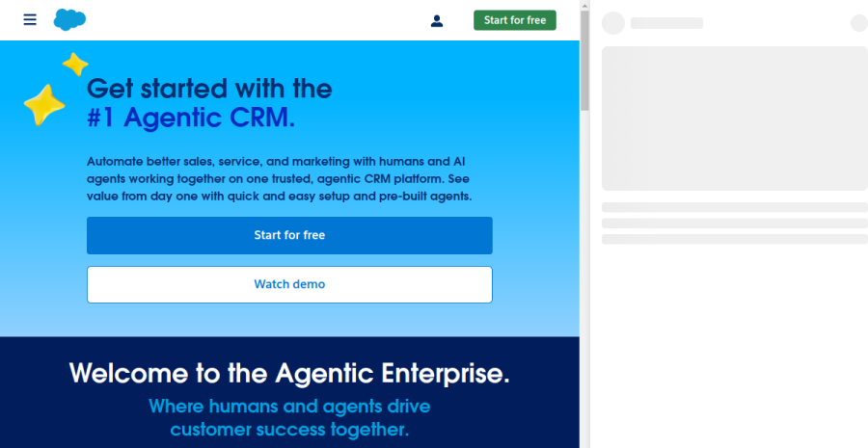Click the 'Where humans and agents drive' subheading
The image size is (868, 448).
289,407
